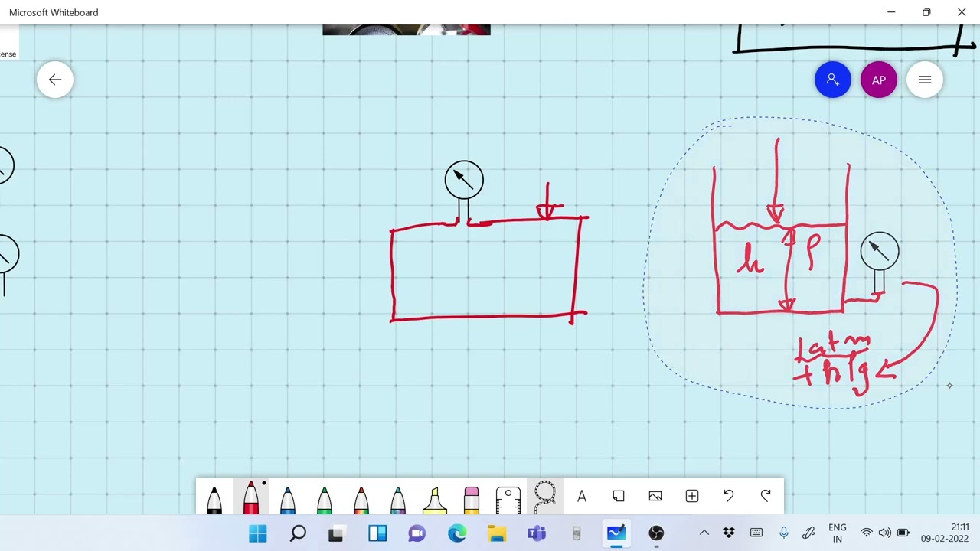Viewport: 980px width, 551px height.
Task: Open the whiteboard settings hamburger menu
Action: (925, 80)
